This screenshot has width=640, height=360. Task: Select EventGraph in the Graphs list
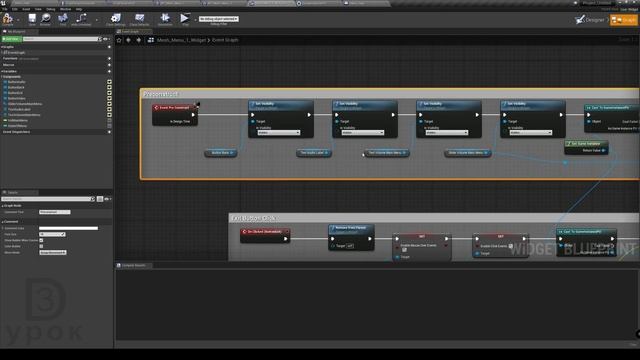16,53
